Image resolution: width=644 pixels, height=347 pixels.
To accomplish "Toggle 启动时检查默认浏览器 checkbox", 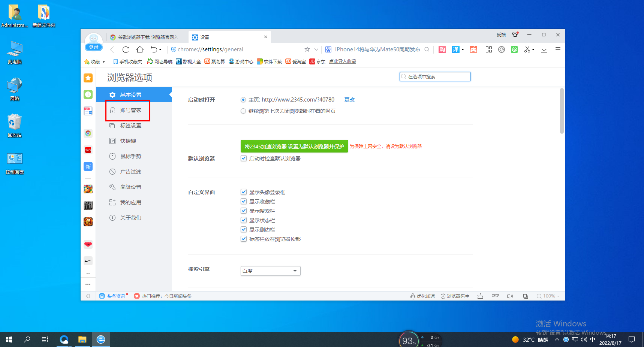I will [244, 158].
